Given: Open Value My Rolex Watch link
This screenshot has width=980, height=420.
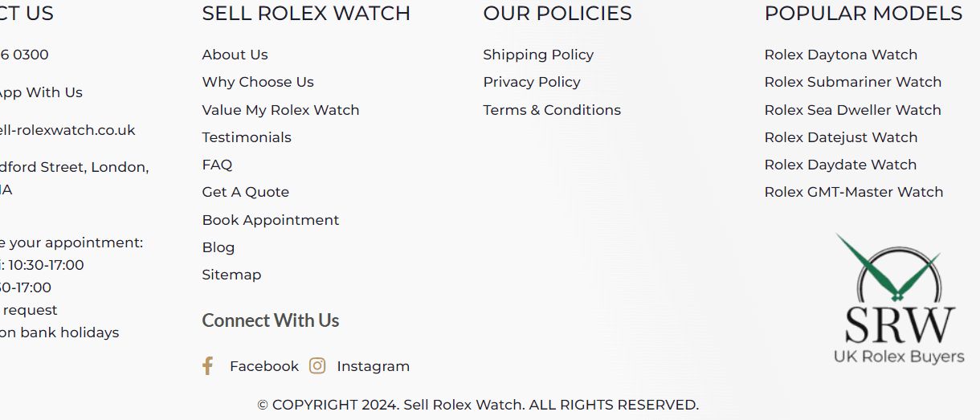Looking at the screenshot, I should click(x=280, y=110).
